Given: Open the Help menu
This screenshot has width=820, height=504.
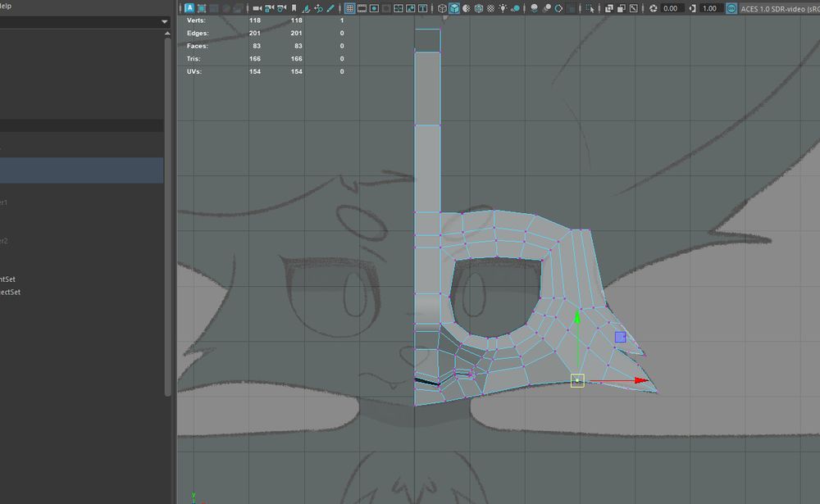Looking at the screenshot, I should click(x=5, y=6).
